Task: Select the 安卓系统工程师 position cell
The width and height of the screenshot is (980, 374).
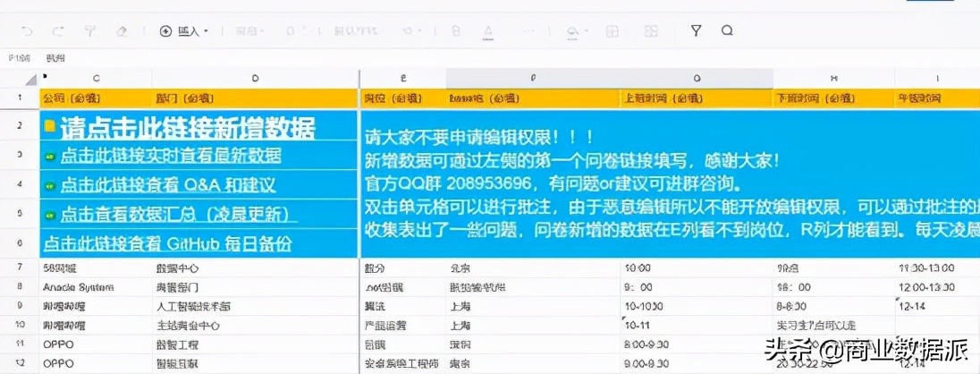Action: click(403, 363)
